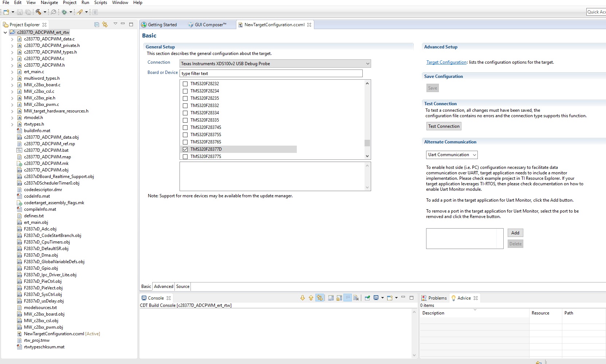The image size is (606, 364).
Task: Click the Save All toolbar icon
Action: pyautogui.click(x=28, y=12)
